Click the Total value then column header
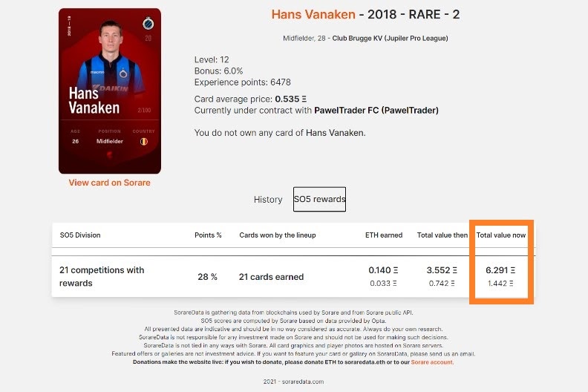 (x=442, y=235)
